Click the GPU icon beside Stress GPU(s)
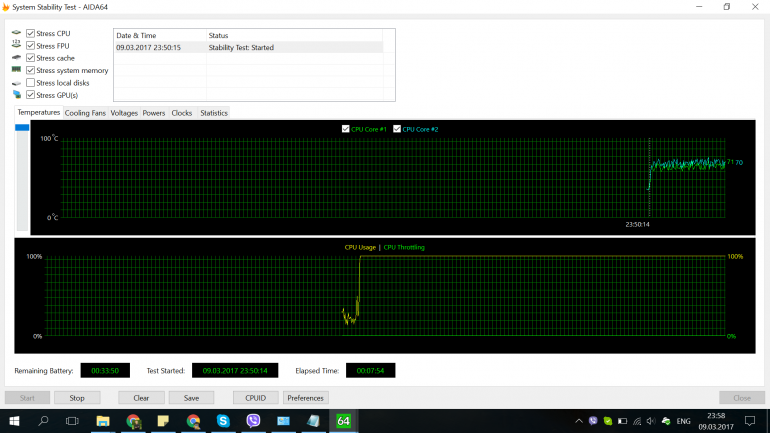This screenshot has height=433, width=770. 17,95
